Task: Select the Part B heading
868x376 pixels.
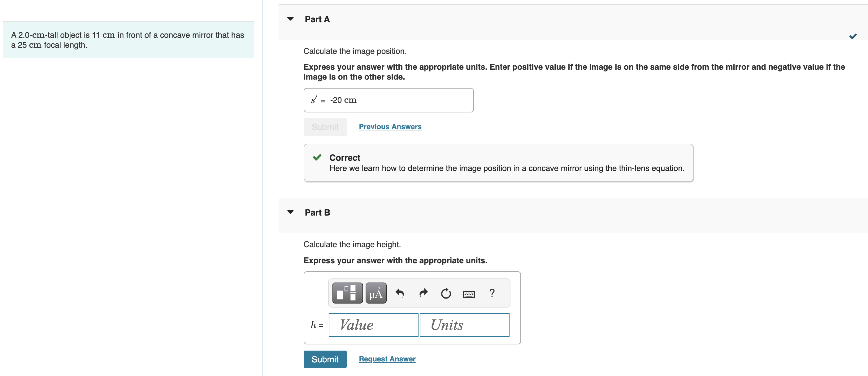Action: [x=317, y=212]
